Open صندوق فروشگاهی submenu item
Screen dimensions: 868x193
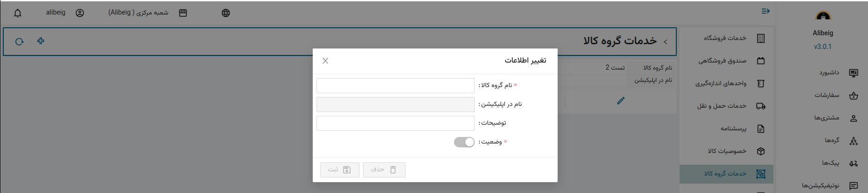731,61
